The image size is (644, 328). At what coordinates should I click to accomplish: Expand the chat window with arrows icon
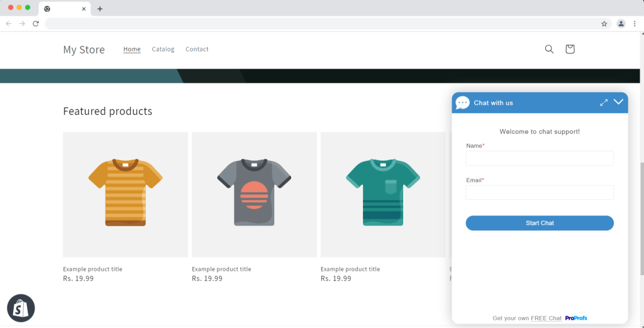tap(604, 102)
